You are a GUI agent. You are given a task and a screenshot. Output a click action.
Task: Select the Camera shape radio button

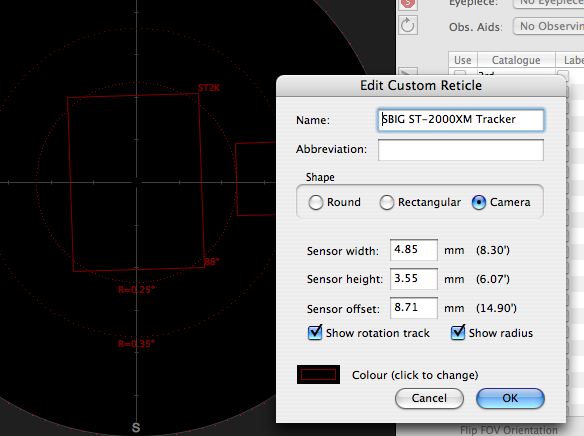point(479,203)
